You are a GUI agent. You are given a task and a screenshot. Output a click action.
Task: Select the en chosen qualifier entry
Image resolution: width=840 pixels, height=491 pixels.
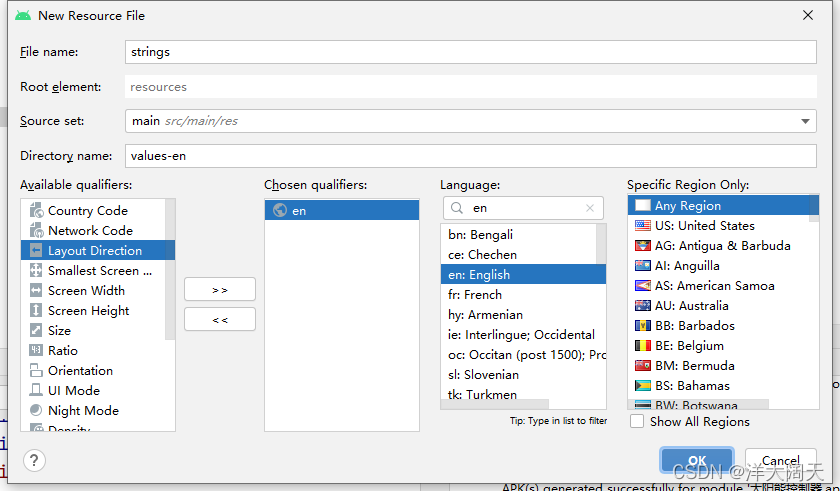[341, 211]
